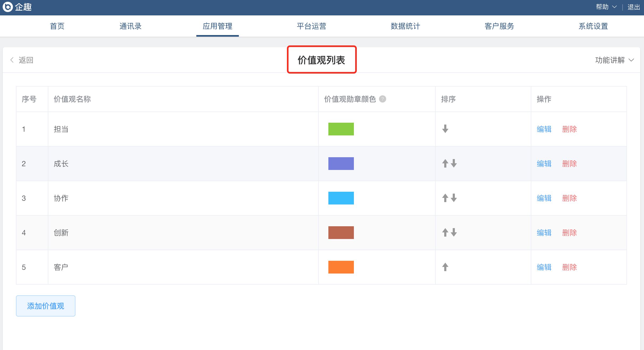Expand the 帮助 dropdown
This screenshot has height=350, width=644.
[606, 7]
